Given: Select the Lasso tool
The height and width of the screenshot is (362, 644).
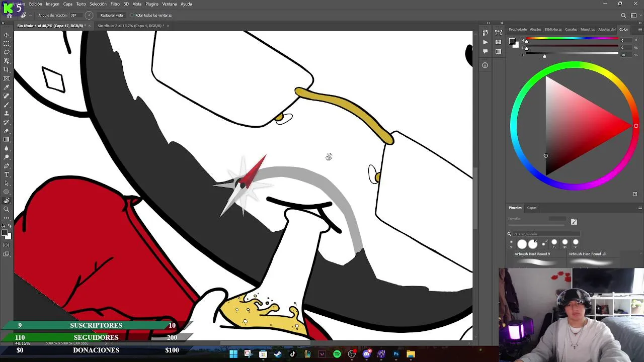Looking at the screenshot, I should [7, 52].
